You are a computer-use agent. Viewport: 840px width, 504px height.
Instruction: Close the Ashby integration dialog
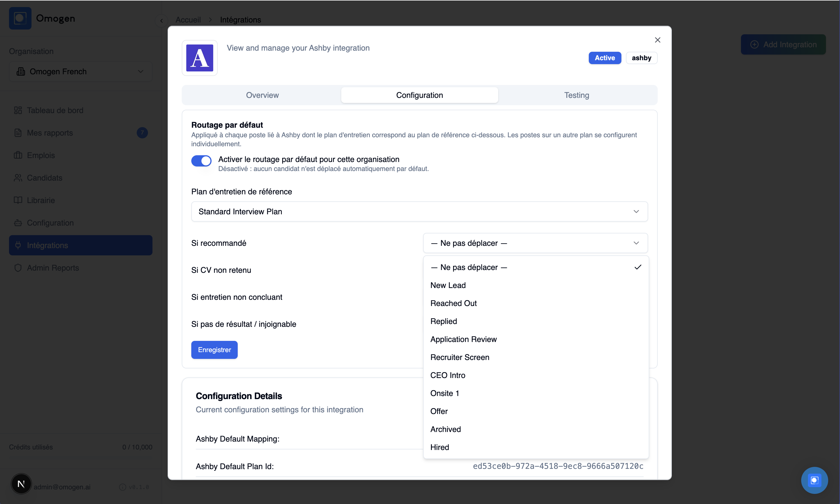pyautogui.click(x=658, y=40)
